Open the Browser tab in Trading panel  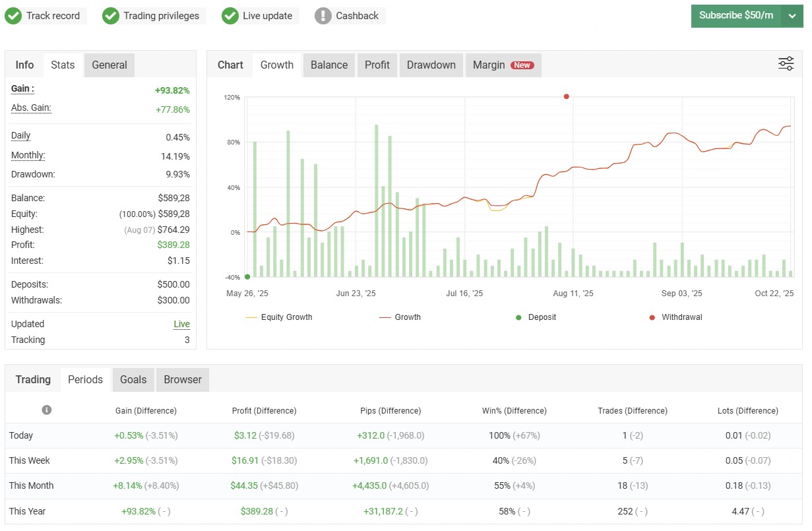[x=183, y=379]
